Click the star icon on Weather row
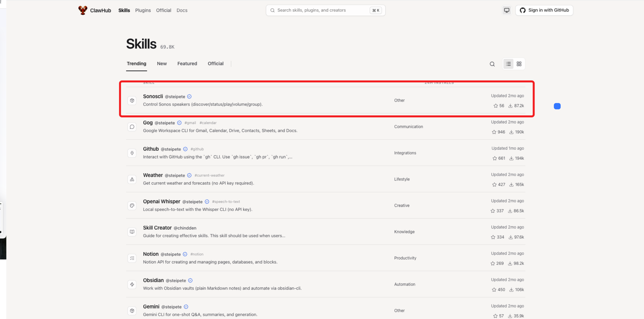This screenshot has width=644, height=319. pos(494,185)
